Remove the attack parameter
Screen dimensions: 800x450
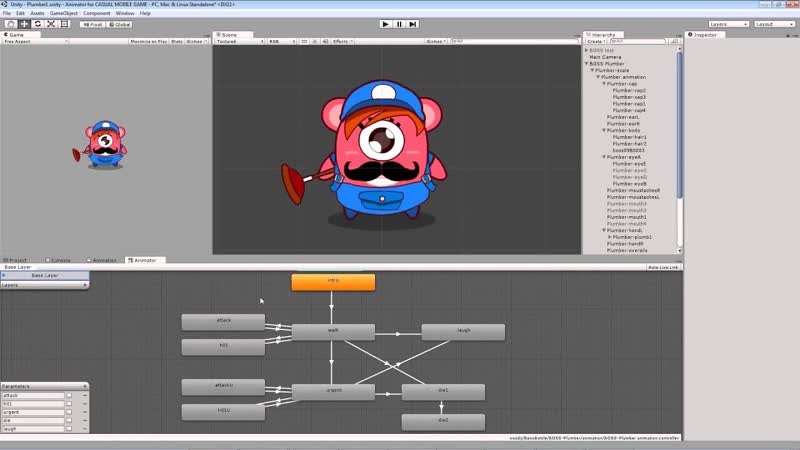(85, 395)
